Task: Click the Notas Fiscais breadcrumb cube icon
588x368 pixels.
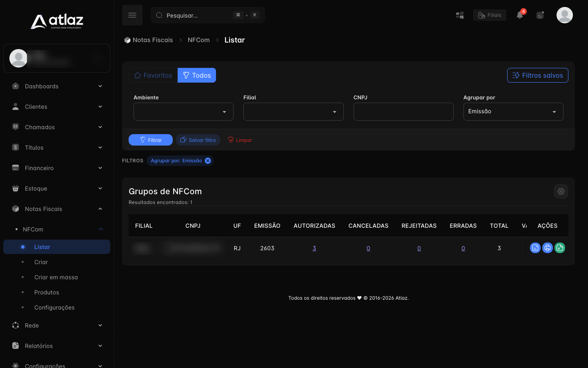Action: 127,40
